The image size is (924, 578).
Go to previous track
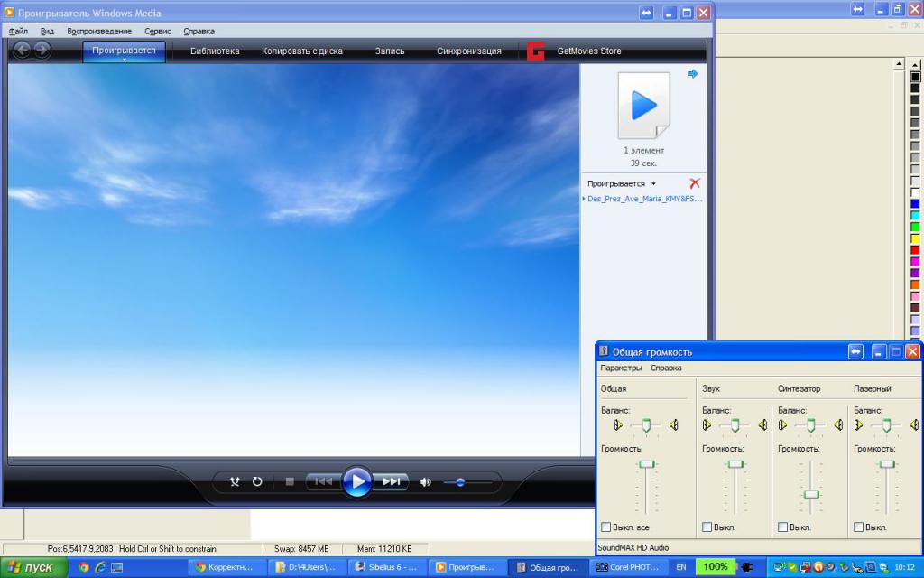(x=323, y=482)
